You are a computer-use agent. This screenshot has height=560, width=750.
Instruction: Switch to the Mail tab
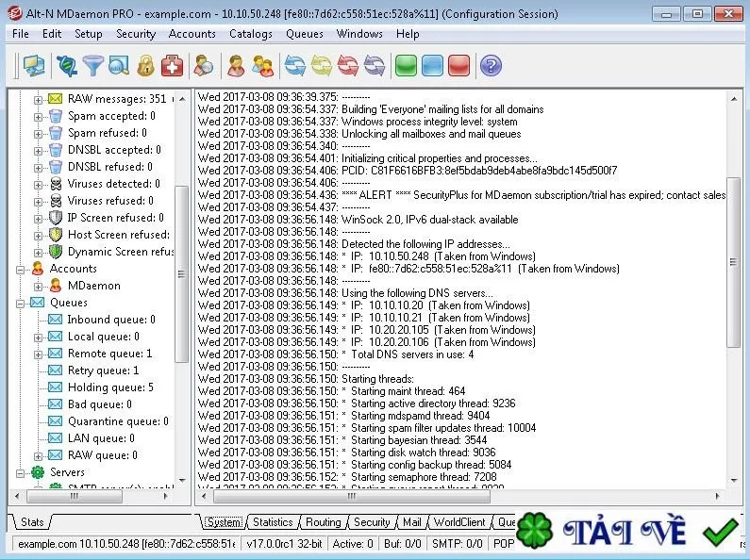(412, 522)
